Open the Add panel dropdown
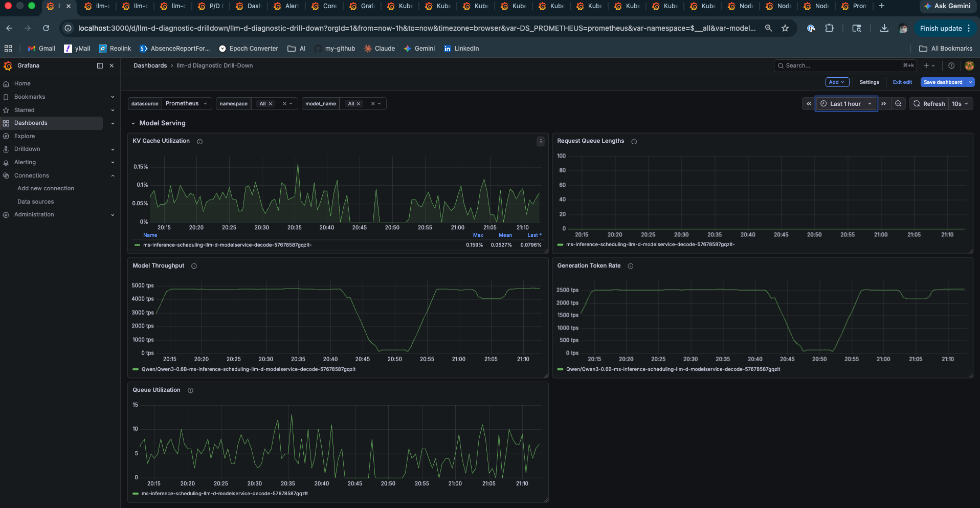This screenshot has width=980, height=508. 837,82
